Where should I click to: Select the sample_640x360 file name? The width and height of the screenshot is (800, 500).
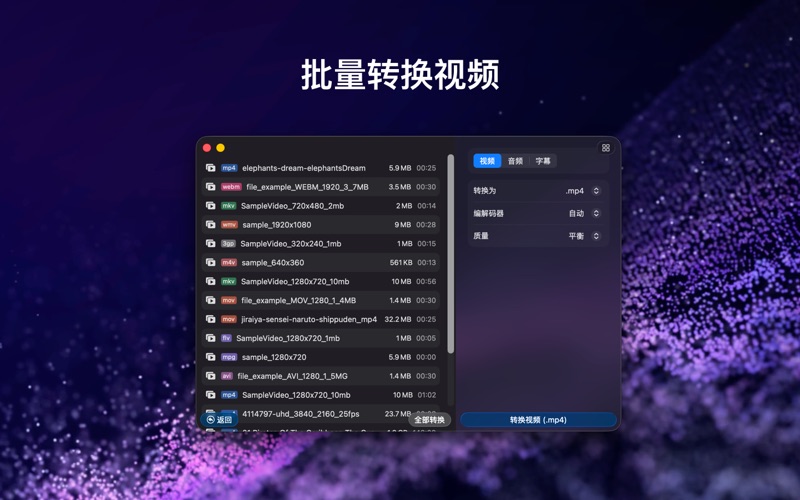click(272, 262)
